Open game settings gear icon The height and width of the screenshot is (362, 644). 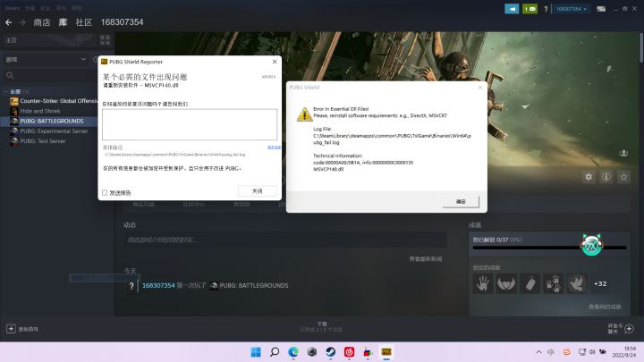point(589,177)
